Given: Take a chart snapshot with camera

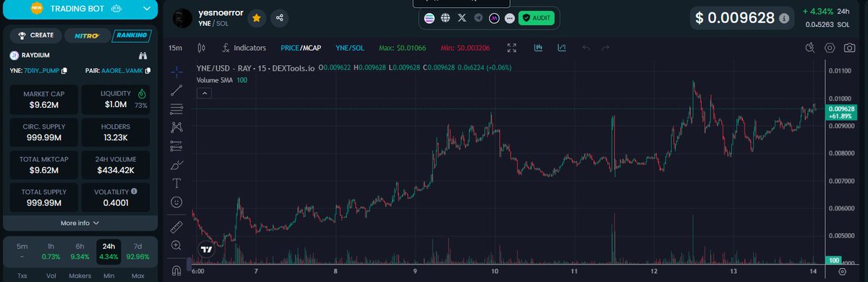Looking at the screenshot, I should click(x=849, y=48).
